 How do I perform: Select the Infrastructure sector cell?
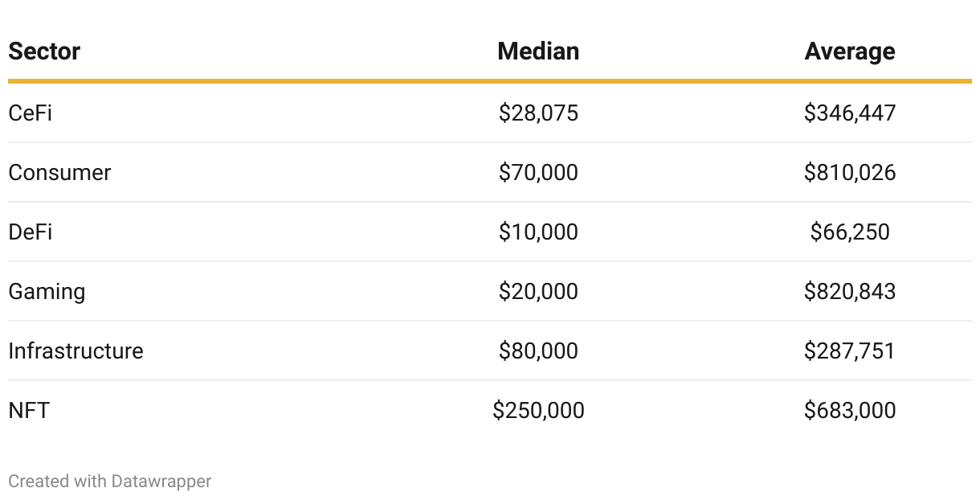[76, 351]
